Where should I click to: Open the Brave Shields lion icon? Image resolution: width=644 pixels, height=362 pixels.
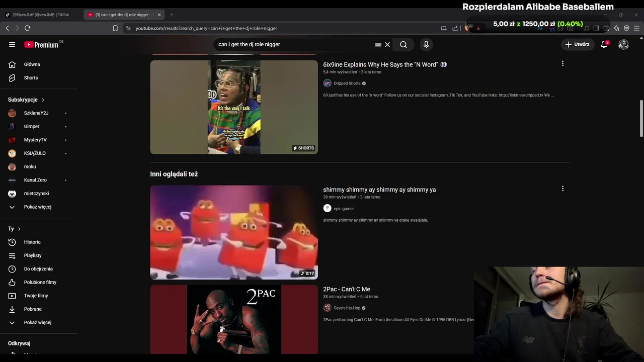click(x=467, y=28)
